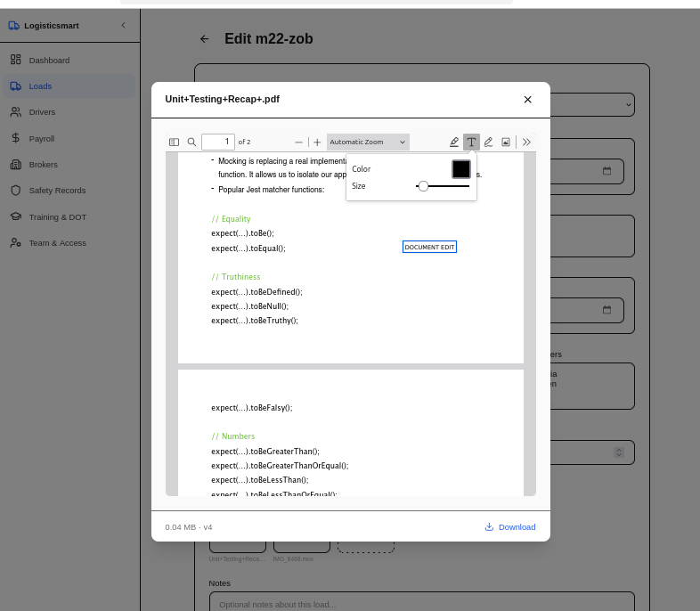Click the download arrow icon
This screenshot has height=611, width=700.
489,527
